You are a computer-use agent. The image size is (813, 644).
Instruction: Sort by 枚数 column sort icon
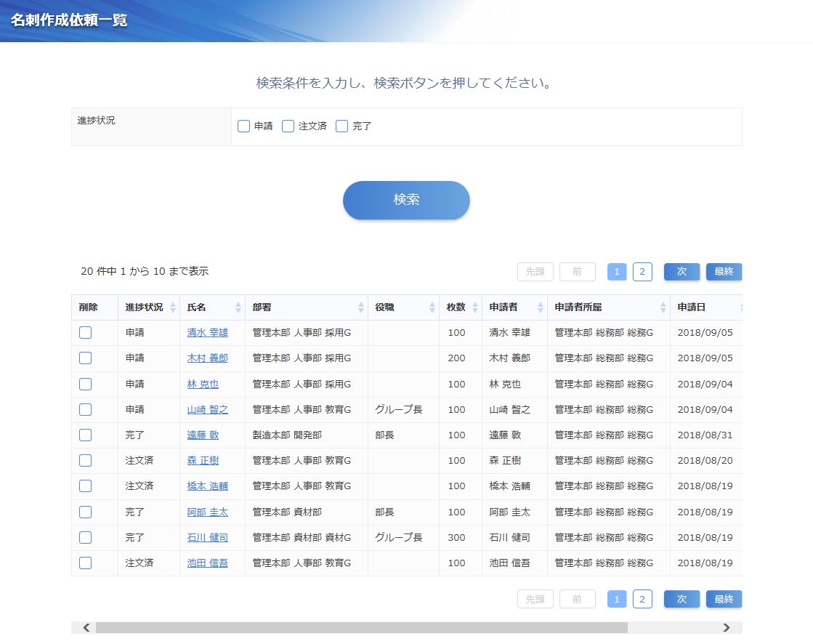coord(475,307)
